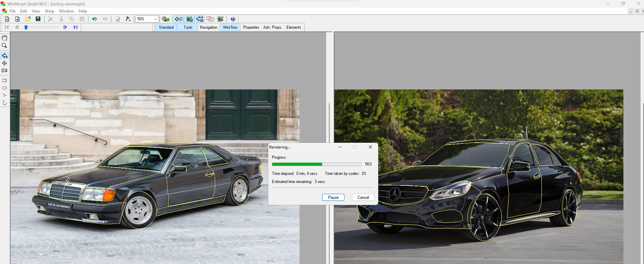Toggle the Mini Nav toolbar visibility

(x=230, y=27)
